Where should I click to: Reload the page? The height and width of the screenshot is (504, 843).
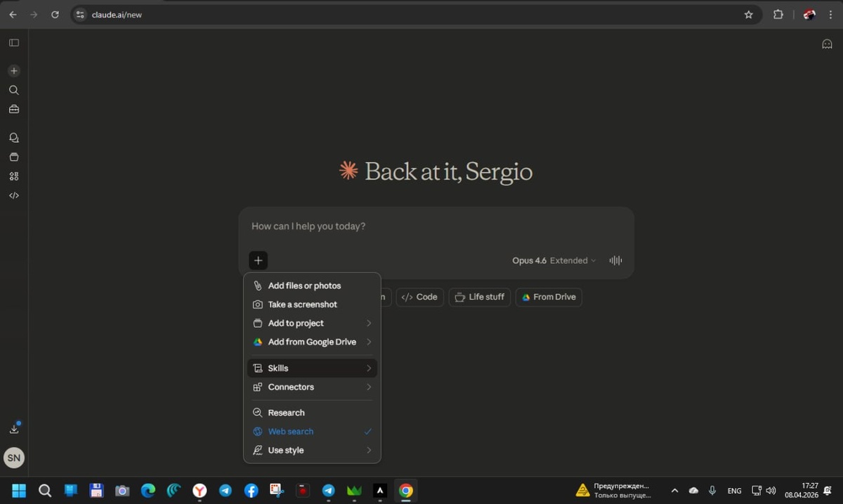(x=55, y=14)
